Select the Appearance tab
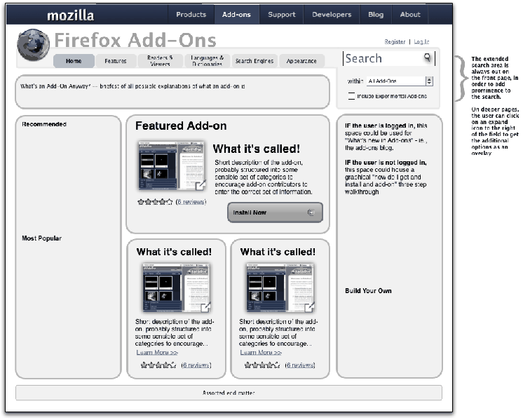Viewport: 523px width, 420px height. [x=301, y=61]
